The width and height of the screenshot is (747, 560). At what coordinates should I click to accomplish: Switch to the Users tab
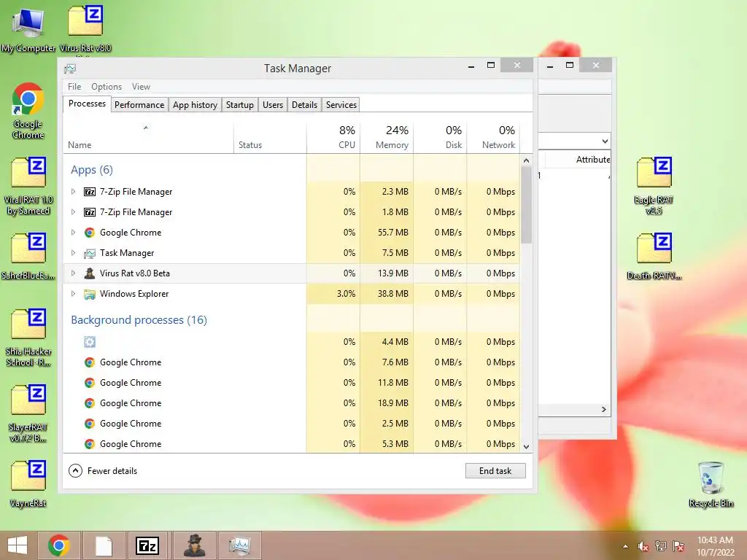pyautogui.click(x=273, y=105)
